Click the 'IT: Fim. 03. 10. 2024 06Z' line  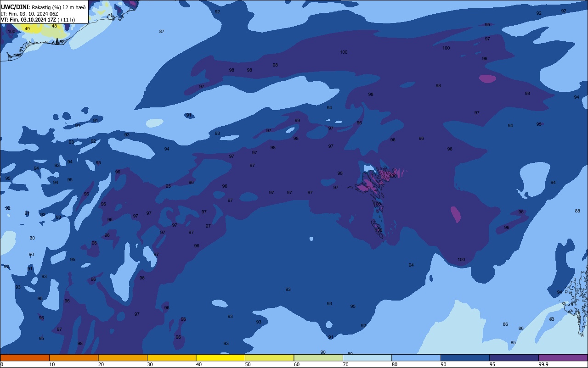click(29, 13)
